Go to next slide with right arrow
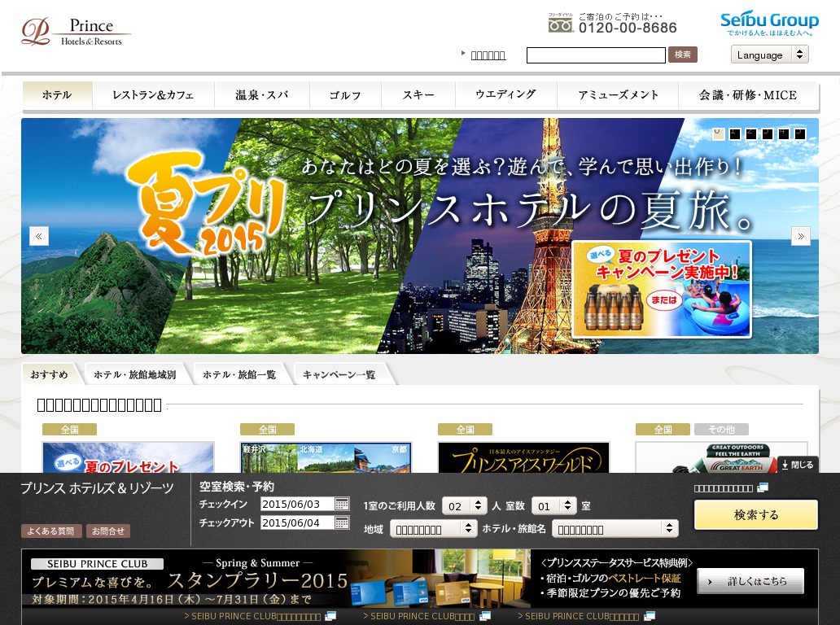840x625 pixels. coord(801,236)
